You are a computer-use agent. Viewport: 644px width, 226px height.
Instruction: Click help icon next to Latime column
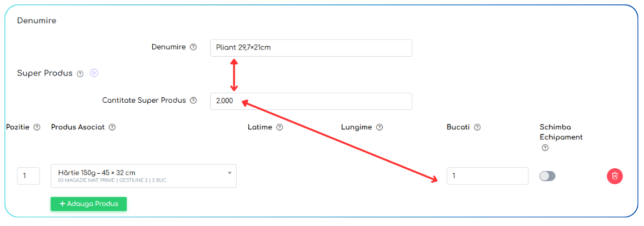[x=279, y=127]
